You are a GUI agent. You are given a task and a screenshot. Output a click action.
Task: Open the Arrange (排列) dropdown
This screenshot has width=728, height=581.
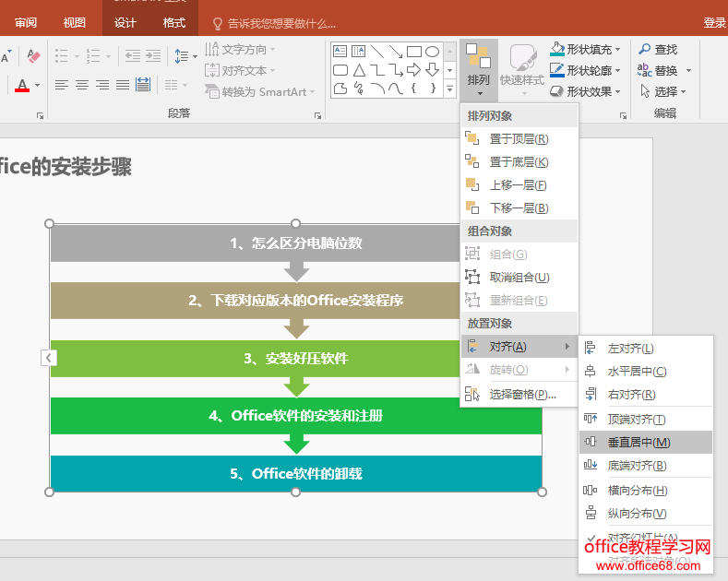[x=479, y=69]
